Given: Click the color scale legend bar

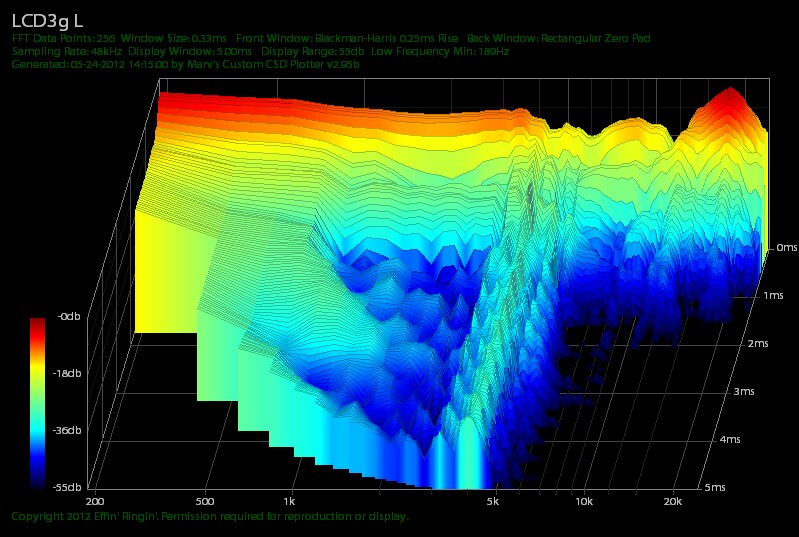Looking at the screenshot, I should [37, 402].
